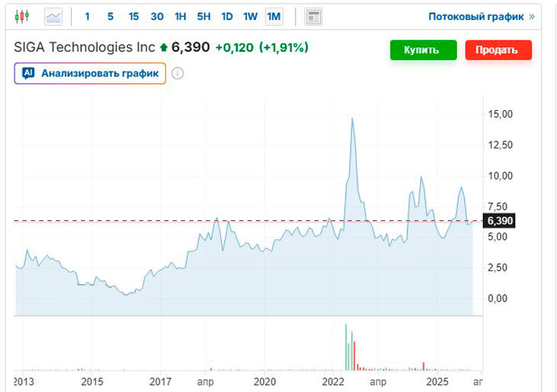Click the Анализировать график button
Viewport: 557px width, 392px height.
coord(90,73)
